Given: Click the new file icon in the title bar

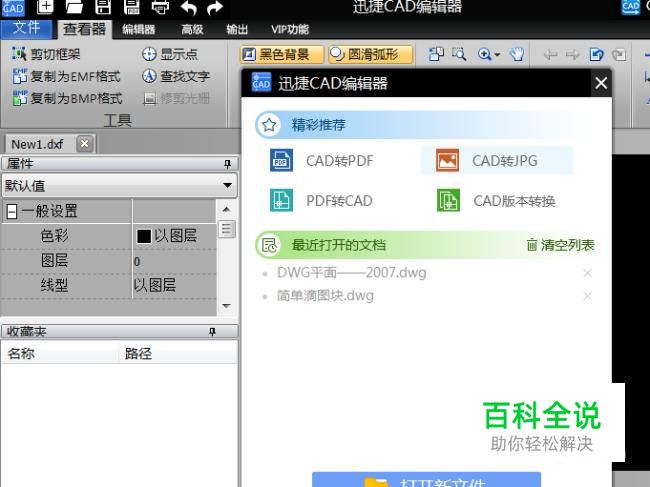Looking at the screenshot, I should tap(45, 6).
